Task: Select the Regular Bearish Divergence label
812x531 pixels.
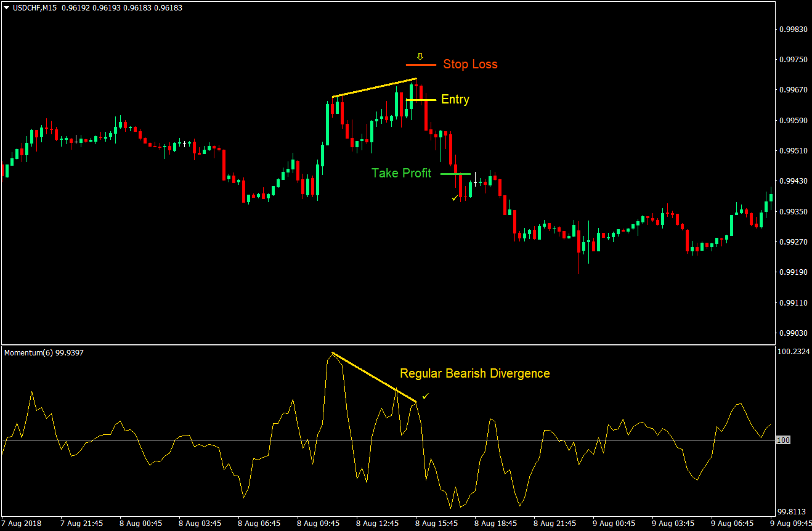Action: pos(474,373)
